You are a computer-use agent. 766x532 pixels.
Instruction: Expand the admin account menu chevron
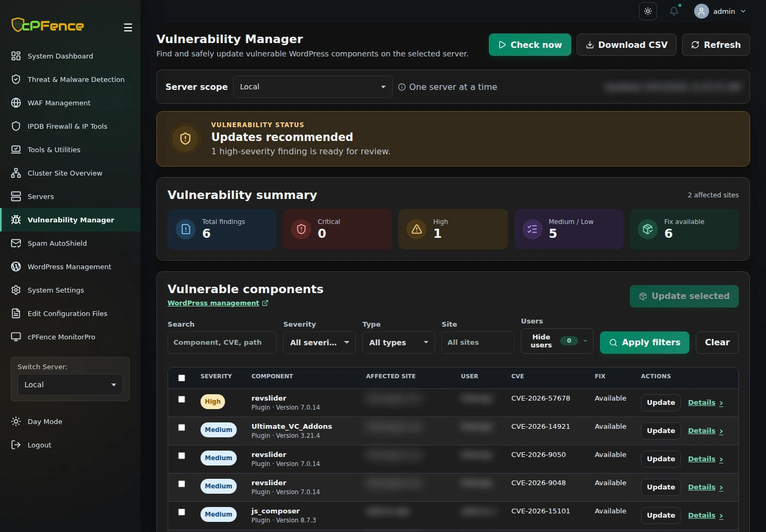point(743,11)
